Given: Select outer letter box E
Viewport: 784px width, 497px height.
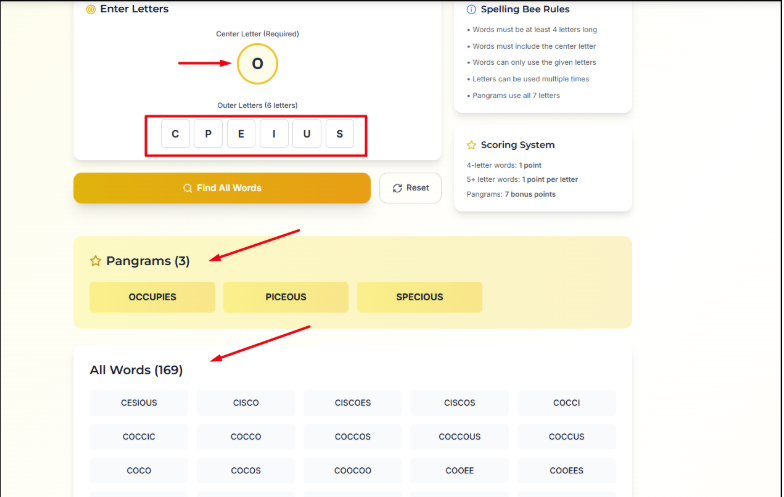Looking at the screenshot, I should point(241,134).
